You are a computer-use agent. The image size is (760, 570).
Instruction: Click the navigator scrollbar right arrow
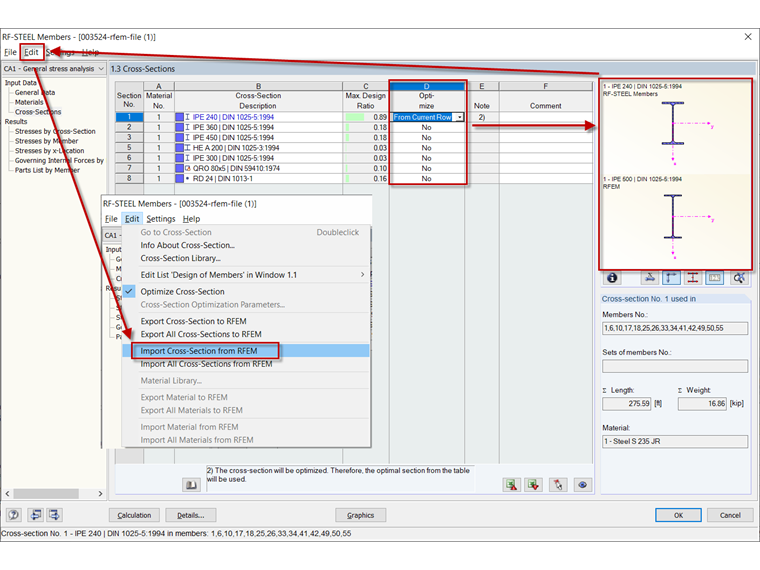point(100,493)
